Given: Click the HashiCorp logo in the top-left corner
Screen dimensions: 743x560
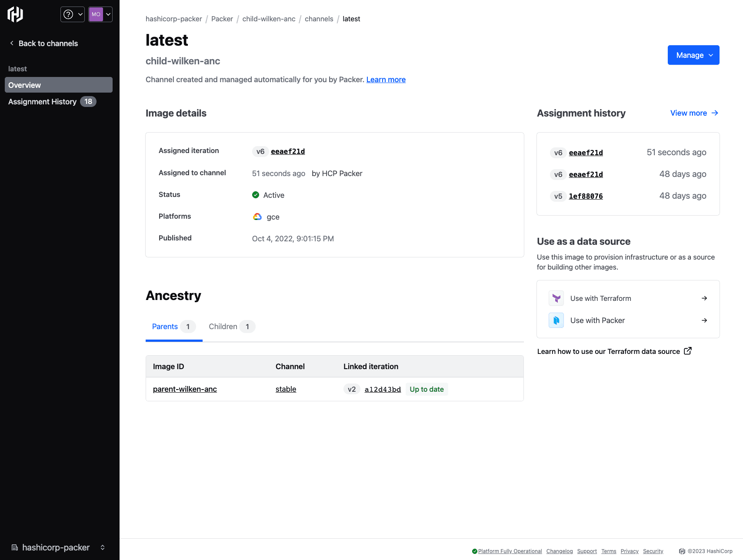Looking at the screenshot, I should pos(15,14).
